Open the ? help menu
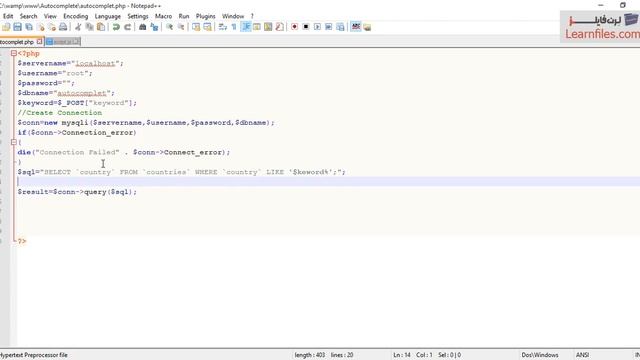Image resolution: width=640 pixels, height=360 pixels. (252, 16)
